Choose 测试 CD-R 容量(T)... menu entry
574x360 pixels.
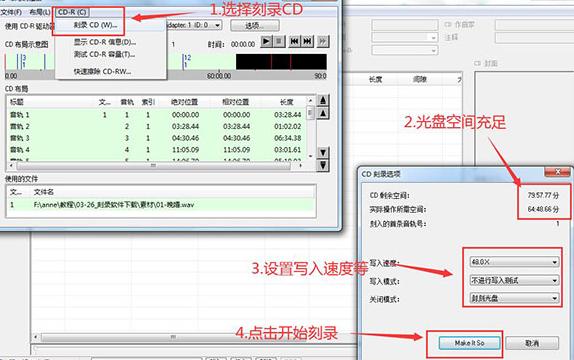click(x=104, y=54)
